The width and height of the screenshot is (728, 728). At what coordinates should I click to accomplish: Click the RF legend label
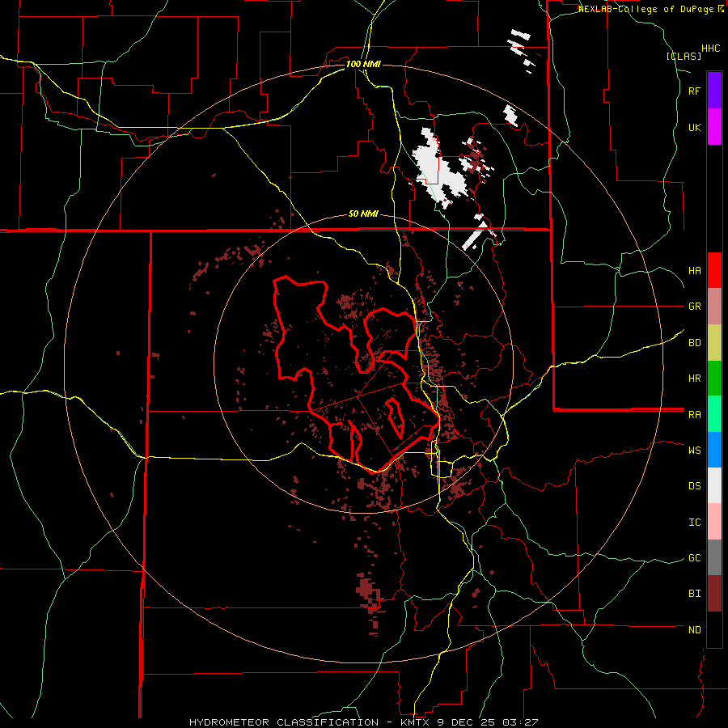[x=695, y=91]
